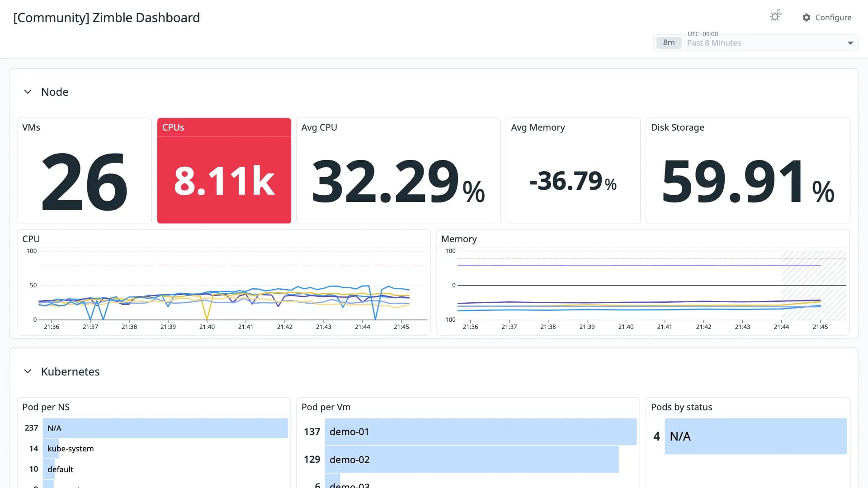
Task: Select the demo-02 bar with 129 pods
Action: [472, 460]
